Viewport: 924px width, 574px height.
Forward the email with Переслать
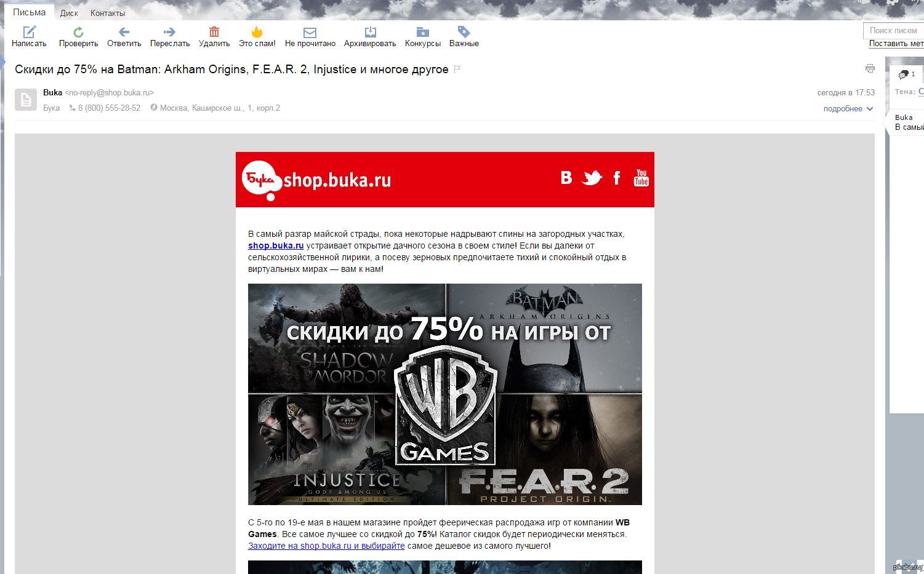pyautogui.click(x=169, y=32)
